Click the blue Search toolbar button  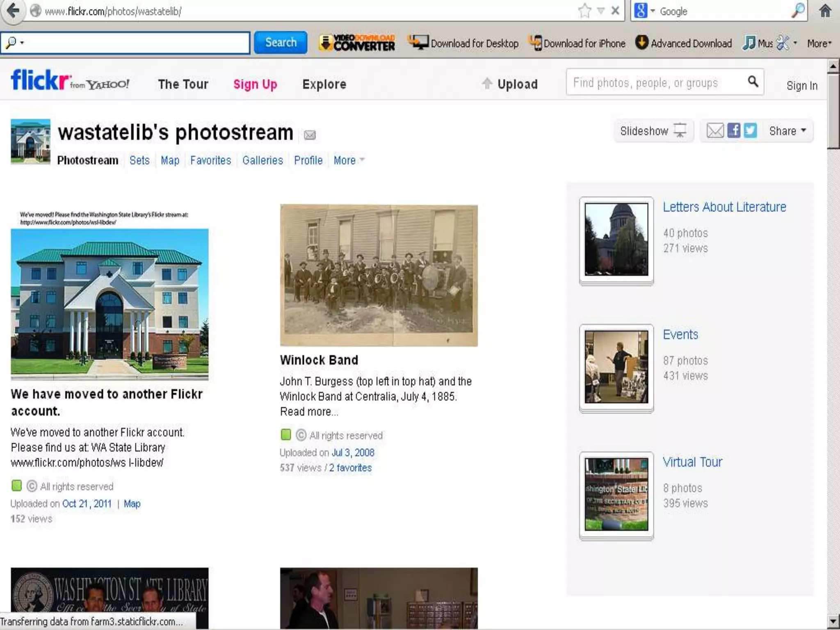point(281,43)
